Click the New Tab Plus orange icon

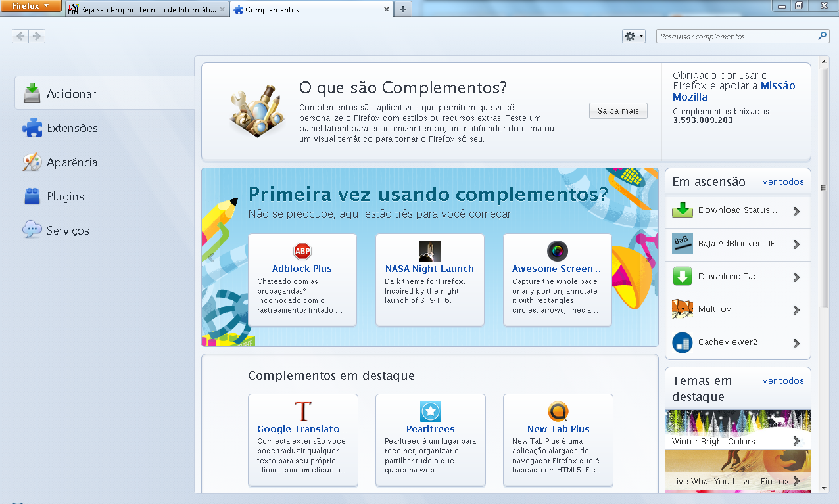(558, 411)
